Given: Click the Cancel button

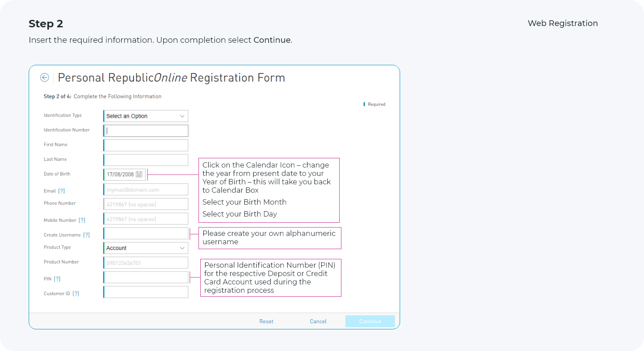Looking at the screenshot, I should pos(318,321).
